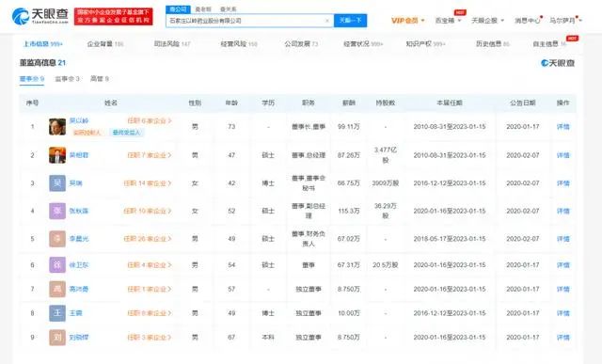Open the user account dropdown at top right
602x364 pixels.
(x=565, y=21)
